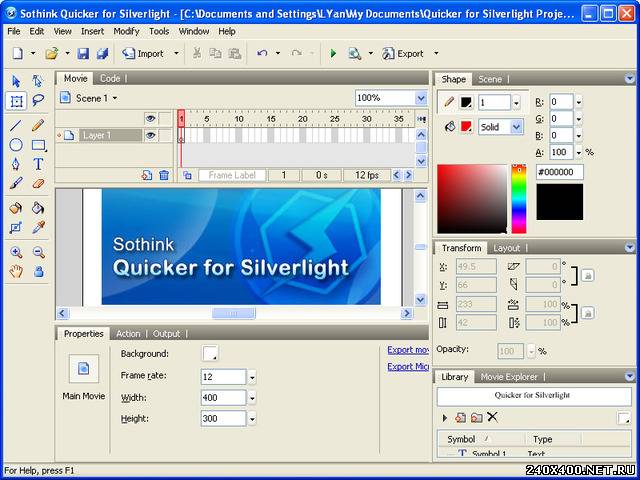
Task: Expand the Export button dropdown arrow
Action: 436,53
